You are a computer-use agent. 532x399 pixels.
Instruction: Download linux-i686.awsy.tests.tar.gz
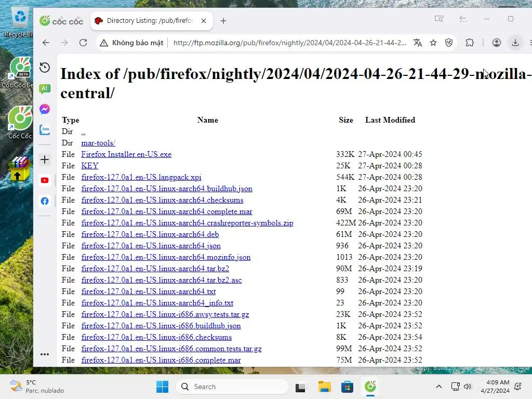coord(165,314)
